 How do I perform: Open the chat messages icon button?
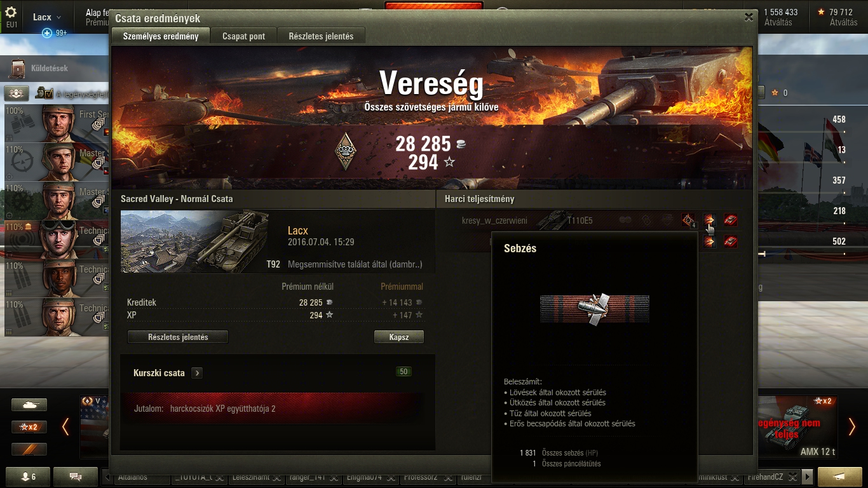point(76,477)
